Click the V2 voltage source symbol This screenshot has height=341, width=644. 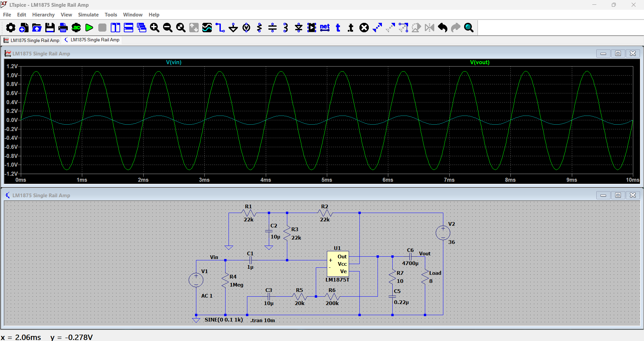coord(443,233)
